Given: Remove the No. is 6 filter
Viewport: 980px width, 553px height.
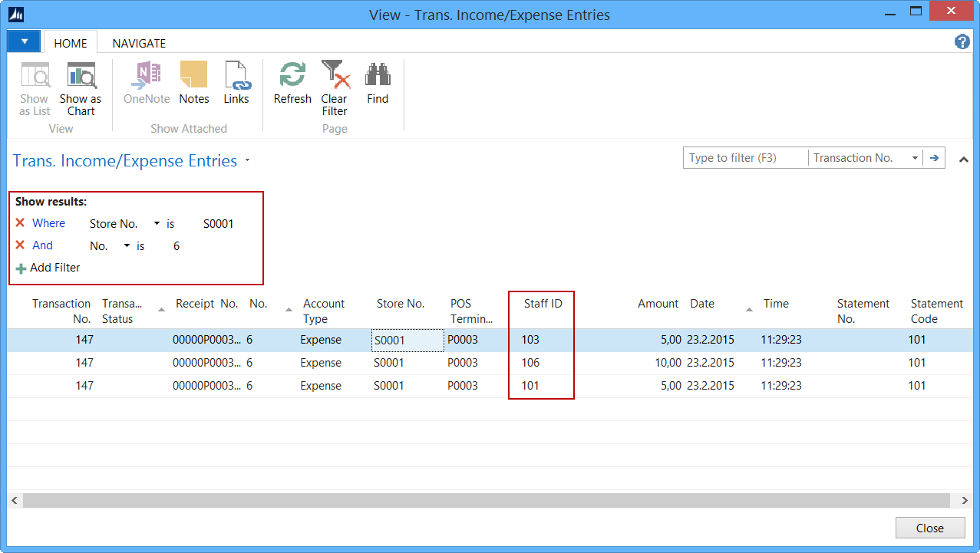Looking at the screenshot, I should pyautogui.click(x=21, y=245).
